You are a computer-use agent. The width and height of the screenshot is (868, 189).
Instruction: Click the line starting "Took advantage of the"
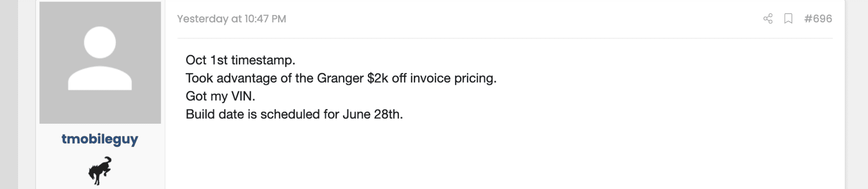(341, 79)
